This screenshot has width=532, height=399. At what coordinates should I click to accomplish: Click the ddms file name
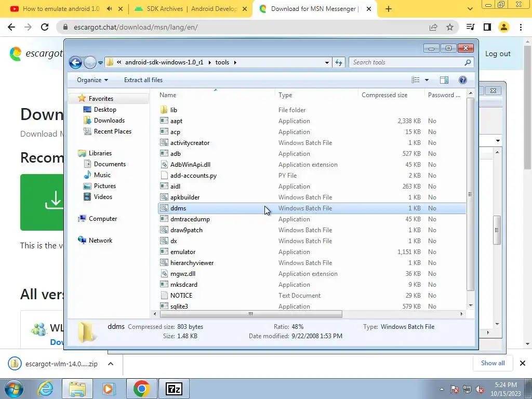[178, 208]
